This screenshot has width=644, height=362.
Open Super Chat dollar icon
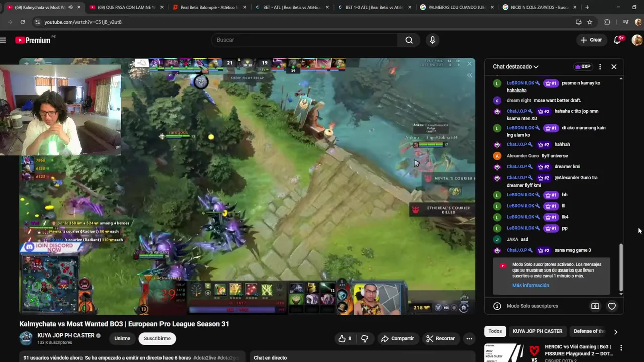pos(595,306)
